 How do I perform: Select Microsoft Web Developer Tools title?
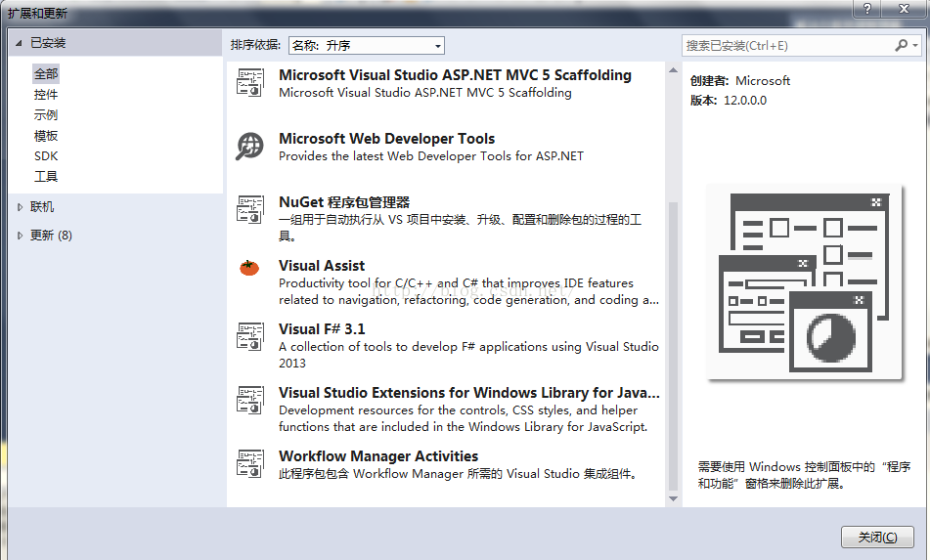pyautogui.click(x=386, y=139)
